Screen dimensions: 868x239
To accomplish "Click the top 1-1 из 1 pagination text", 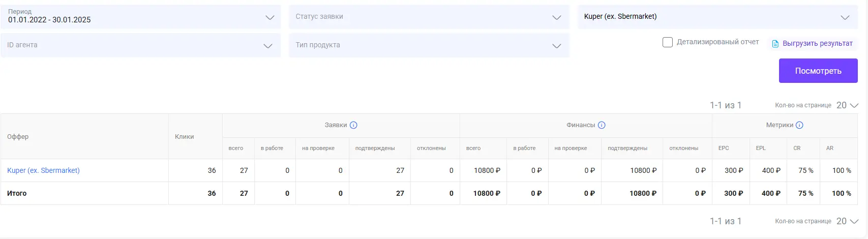I will point(726,105).
